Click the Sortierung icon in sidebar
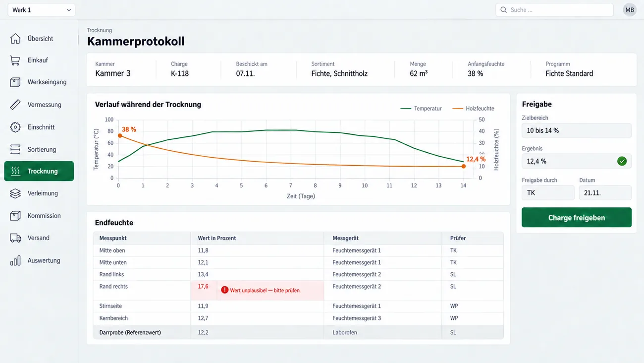 click(x=15, y=149)
